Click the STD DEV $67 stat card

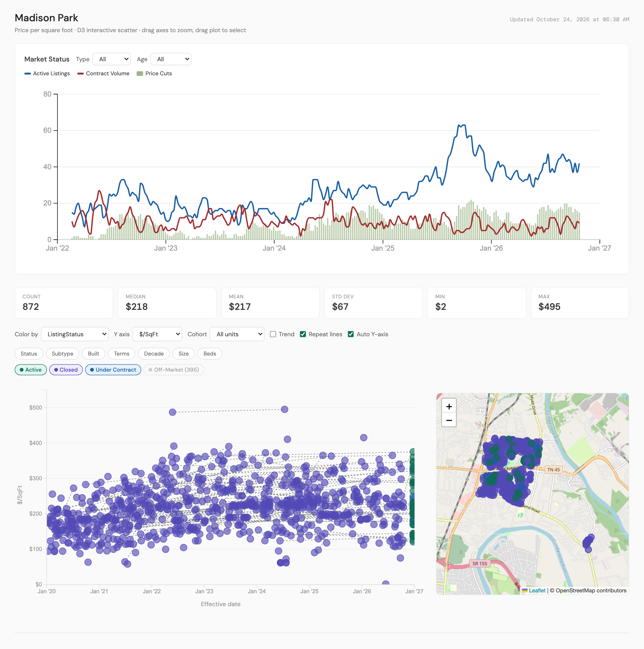coord(373,303)
